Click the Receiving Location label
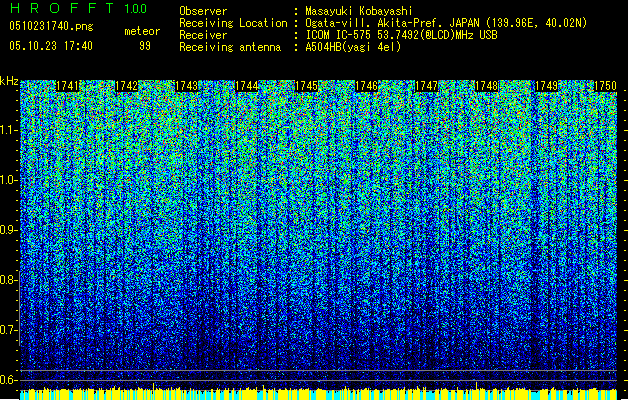This screenshot has height=400, width=629. [233, 23]
